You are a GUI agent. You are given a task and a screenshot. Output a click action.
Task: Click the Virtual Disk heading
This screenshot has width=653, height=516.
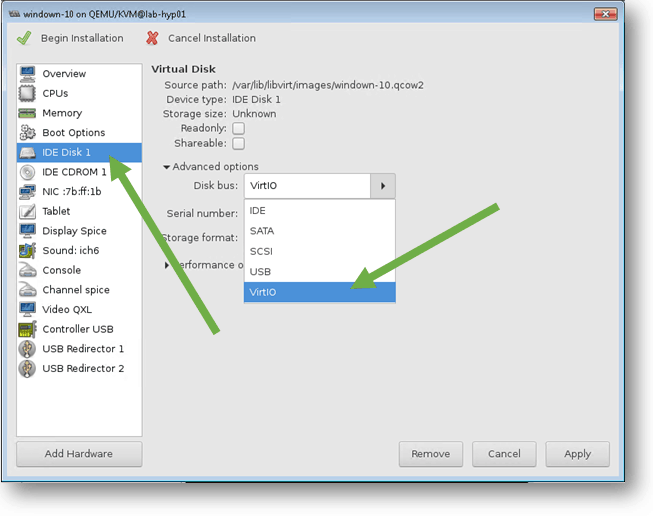pos(183,69)
